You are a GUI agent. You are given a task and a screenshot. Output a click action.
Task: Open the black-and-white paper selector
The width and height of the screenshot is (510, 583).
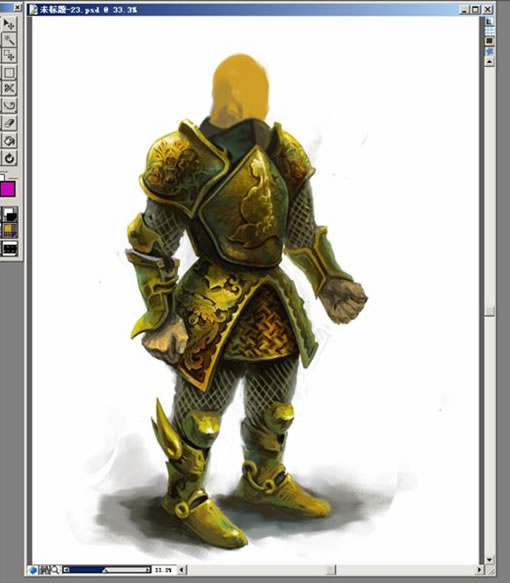tap(10, 215)
